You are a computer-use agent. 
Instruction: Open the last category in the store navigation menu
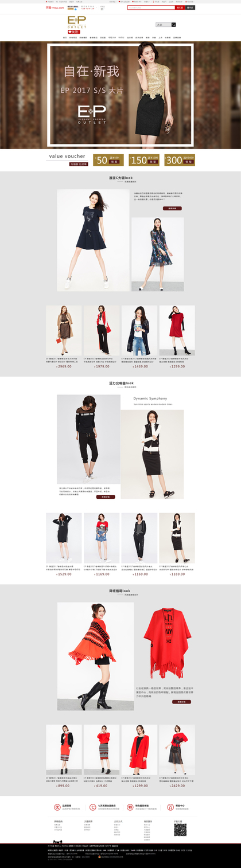click(177, 38)
